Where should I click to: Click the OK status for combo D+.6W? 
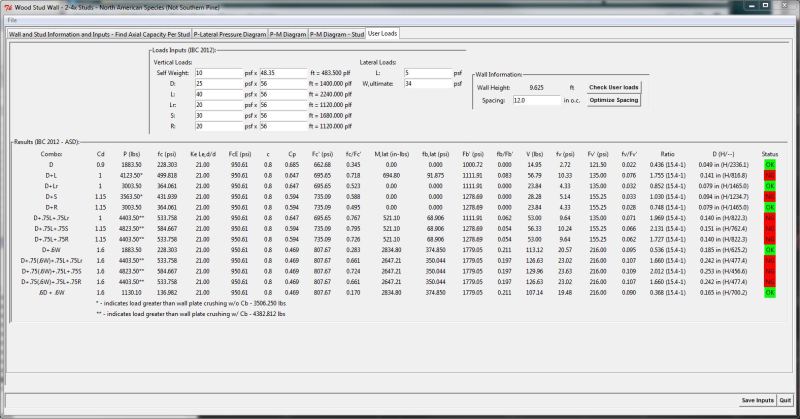tap(769, 250)
